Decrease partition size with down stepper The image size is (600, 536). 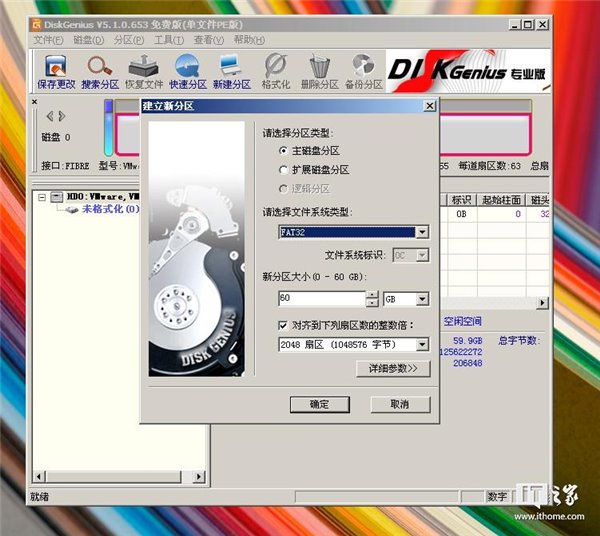point(372,303)
